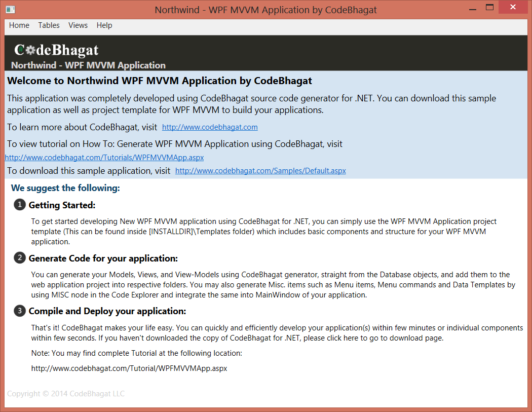Close the Northwind application window

tap(513, 8)
